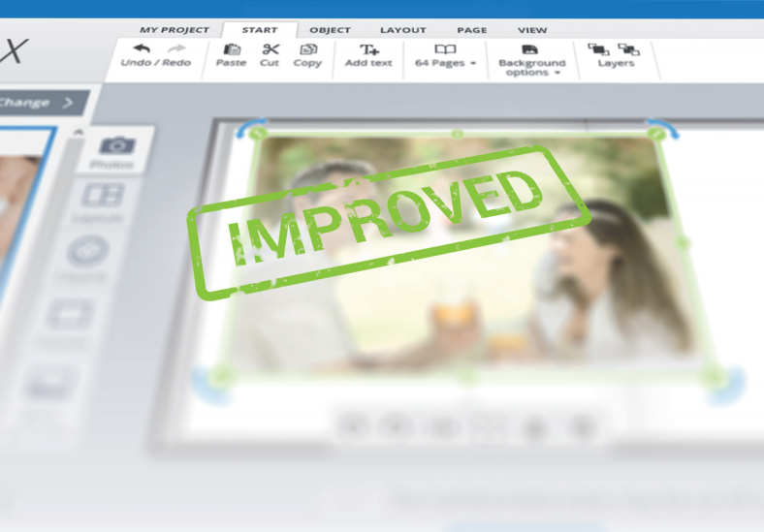The image size is (764, 532).
Task: Click the background options image icon
Action: (x=529, y=49)
